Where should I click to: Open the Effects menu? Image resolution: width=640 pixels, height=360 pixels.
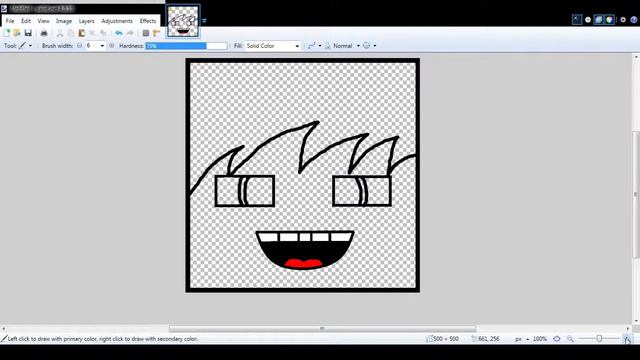[148, 21]
